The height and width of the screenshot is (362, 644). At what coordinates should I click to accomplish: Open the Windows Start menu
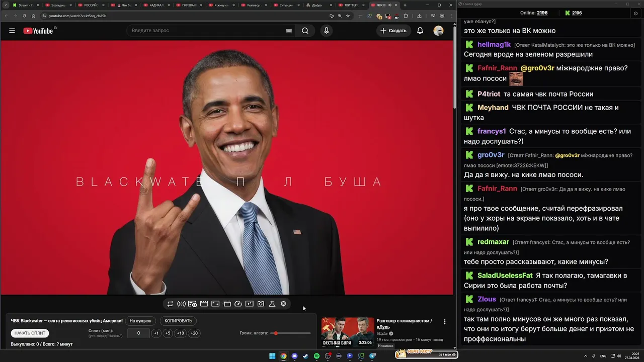(x=272, y=356)
